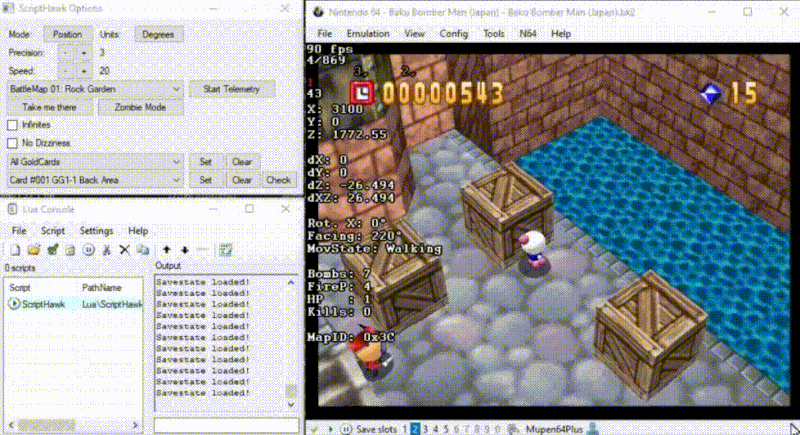
Task: Click Take me there button
Action: pyautogui.click(x=49, y=108)
